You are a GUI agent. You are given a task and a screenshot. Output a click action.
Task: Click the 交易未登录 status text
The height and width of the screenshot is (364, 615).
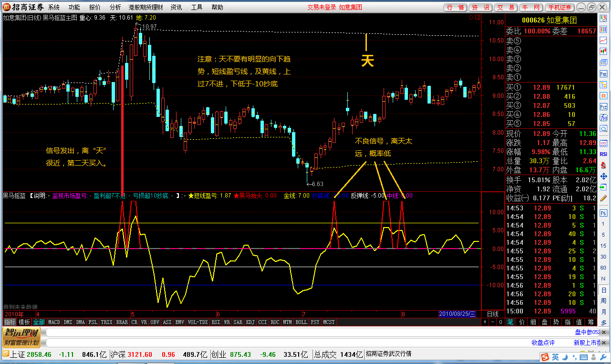click(322, 7)
